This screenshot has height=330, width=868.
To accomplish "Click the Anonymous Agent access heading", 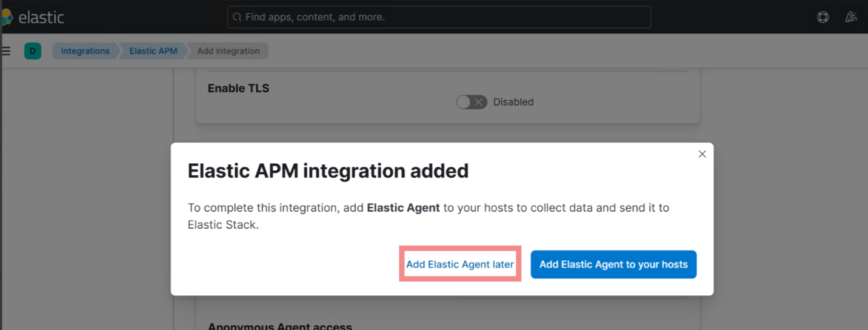I will [279, 326].
